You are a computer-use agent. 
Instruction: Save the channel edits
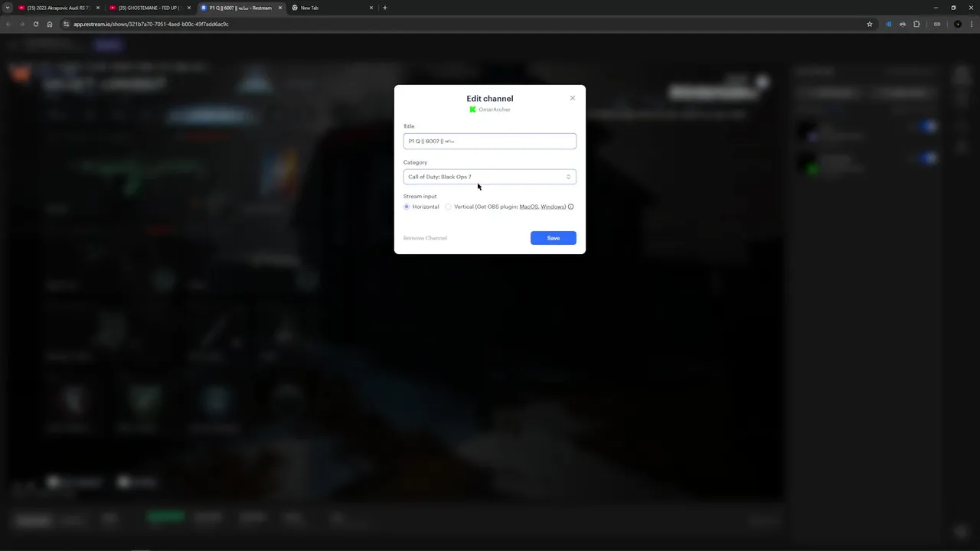pos(553,238)
